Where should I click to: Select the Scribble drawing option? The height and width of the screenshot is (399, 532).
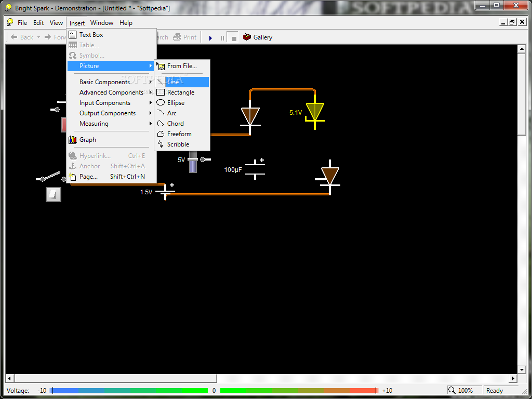(x=182, y=144)
